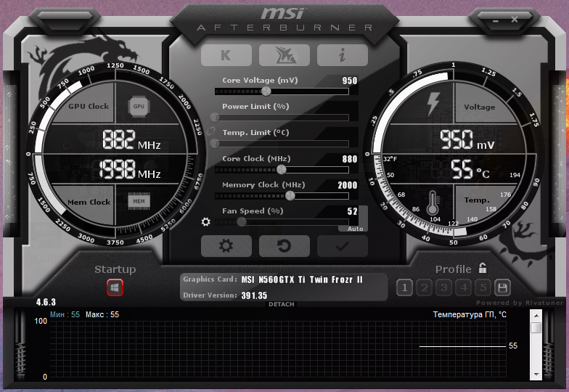
Task: Click the graphics card name MSI N560GTX Ti
Action: coord(302,279)
